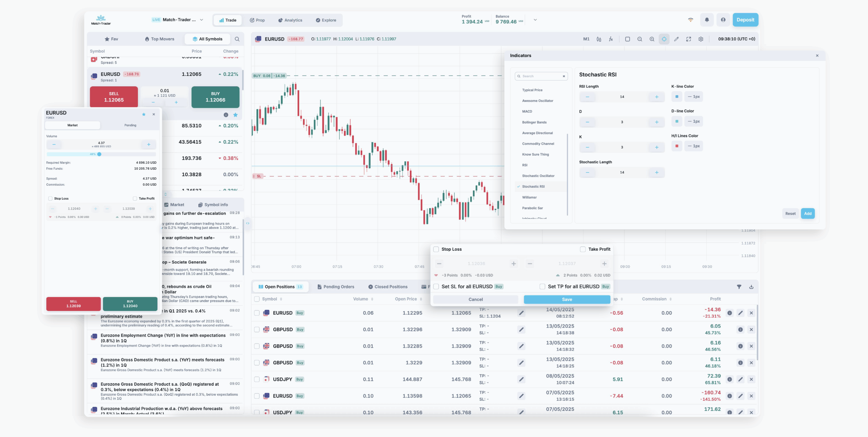Viewport: 868px width, 437px height.
Task: Open the drawing pencil tool
Action: pos(676,39)
